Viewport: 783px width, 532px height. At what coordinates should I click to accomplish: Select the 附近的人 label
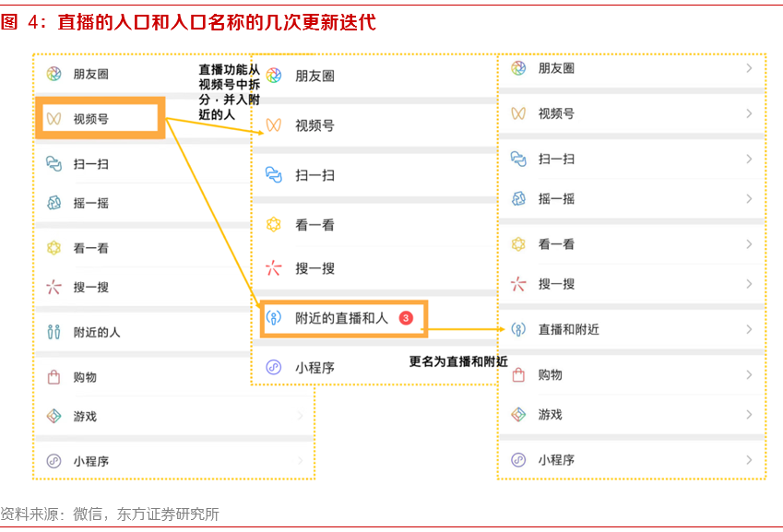pos(97,332)
